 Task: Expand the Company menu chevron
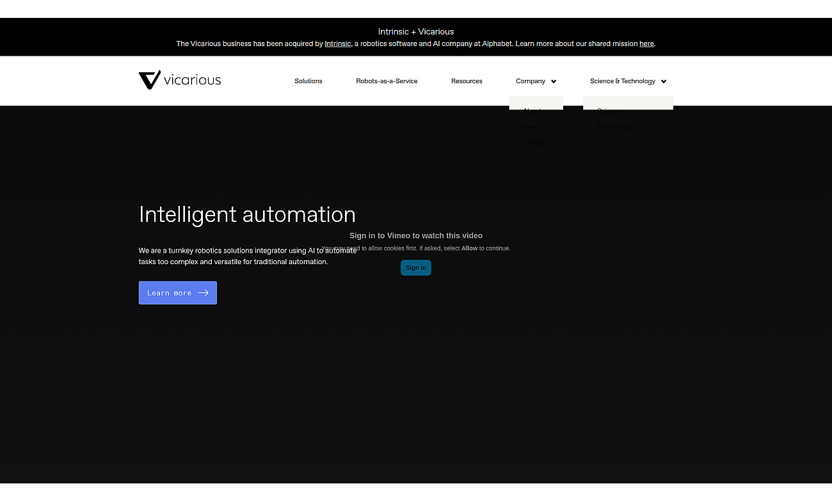(x=554, y=81)
